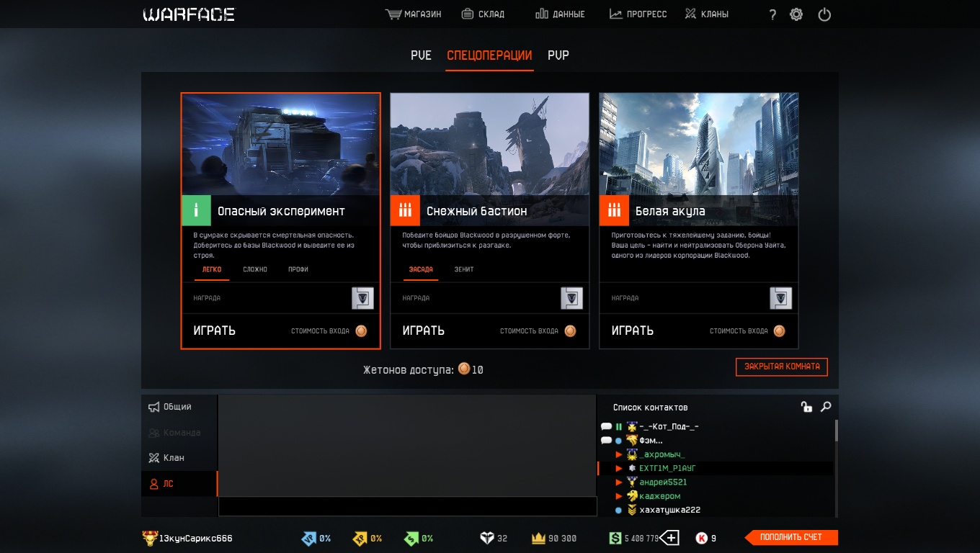Select the СЛОЖНО difficulty option
Image resolution: width=980 pixels, height=553 pixels.
click(x=255, y=269)
